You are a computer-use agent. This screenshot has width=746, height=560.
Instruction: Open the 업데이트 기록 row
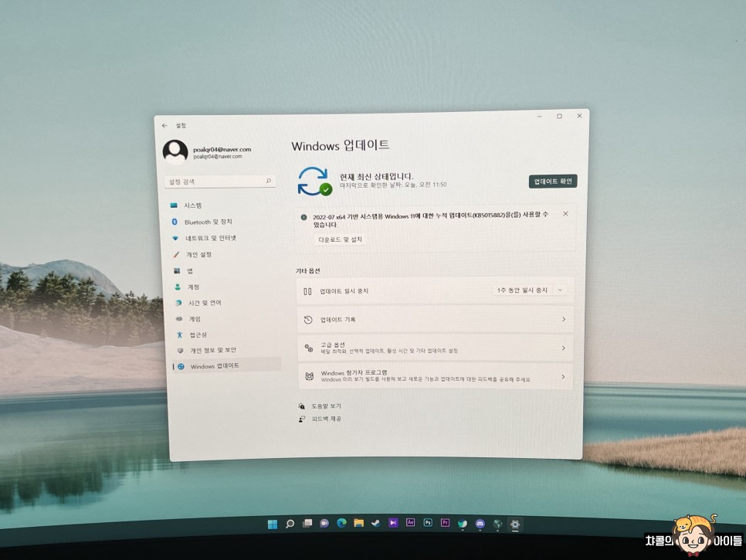[x=435, y=319]
